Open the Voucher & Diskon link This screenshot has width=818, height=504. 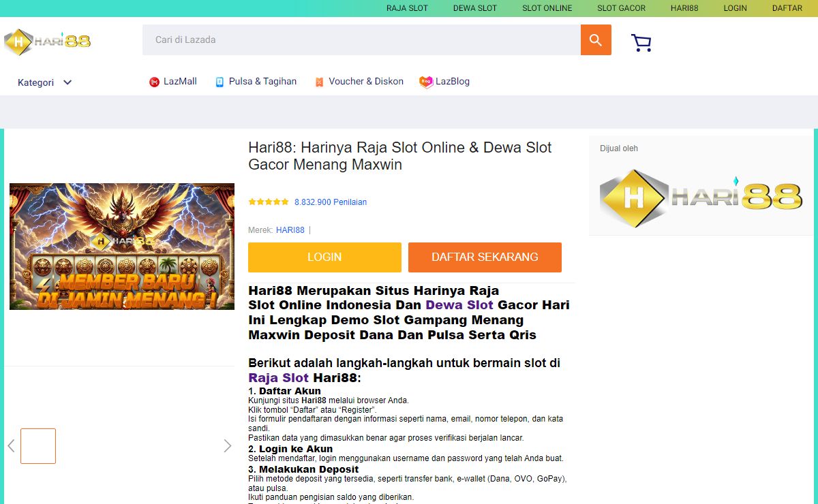[x=366, y=82]
